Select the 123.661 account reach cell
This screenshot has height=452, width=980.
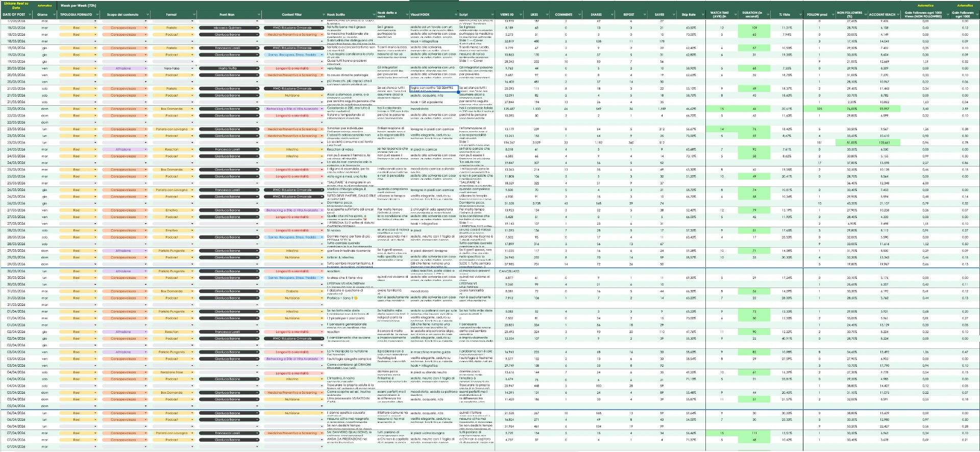click(x=885, y=142)
